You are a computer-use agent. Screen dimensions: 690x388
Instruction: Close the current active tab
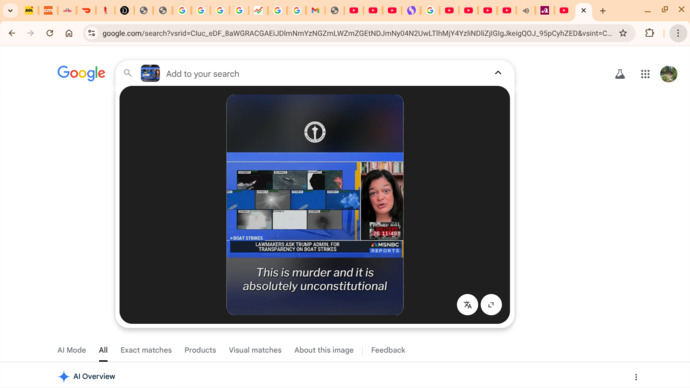(584, 11)
